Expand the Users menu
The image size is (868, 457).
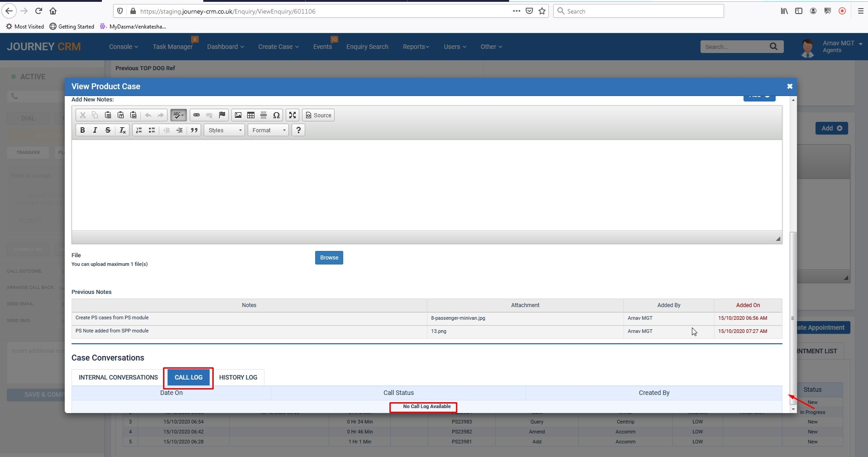455,47
